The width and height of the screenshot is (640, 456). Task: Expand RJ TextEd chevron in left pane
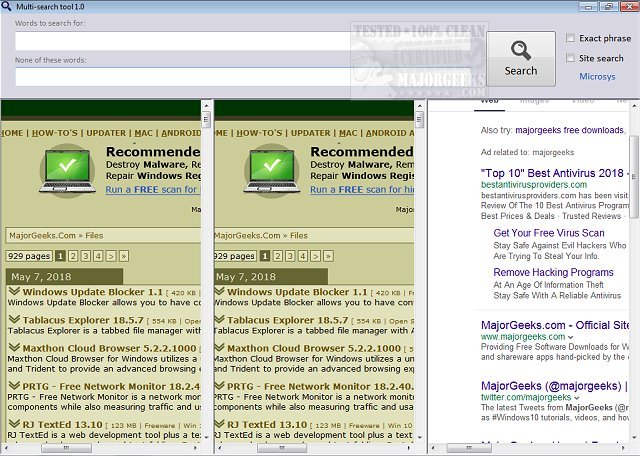pyautogui.click(x=14, y=424)
